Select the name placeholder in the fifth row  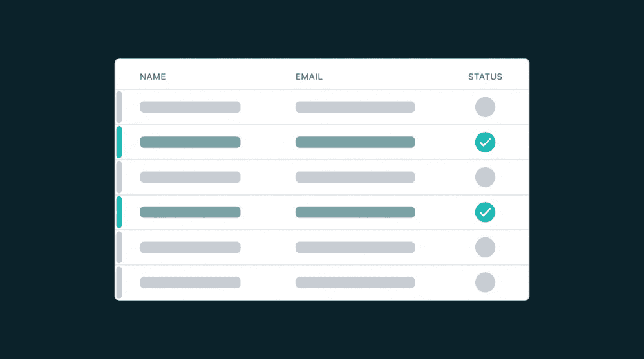[x=190, y=248]
